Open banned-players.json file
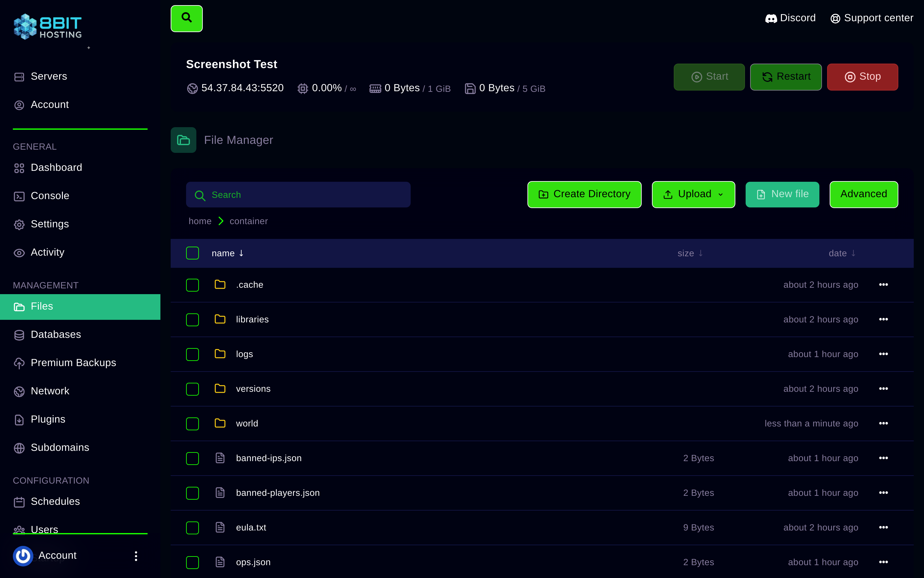 [x=278, y=493]
